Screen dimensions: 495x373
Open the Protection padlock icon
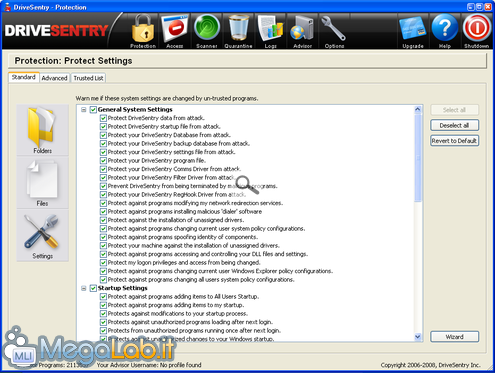pos(143,31)
